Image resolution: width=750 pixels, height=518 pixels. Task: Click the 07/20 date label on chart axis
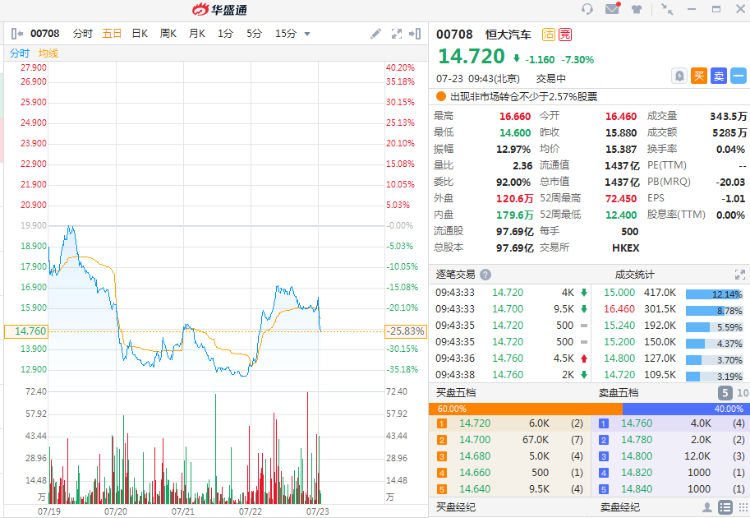tap(116, 511)
